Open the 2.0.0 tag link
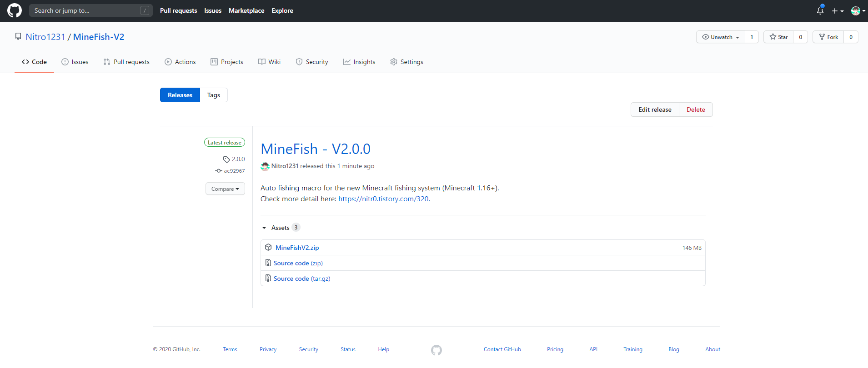The width and height of the screenshot is (868, 368). point(234,159)
